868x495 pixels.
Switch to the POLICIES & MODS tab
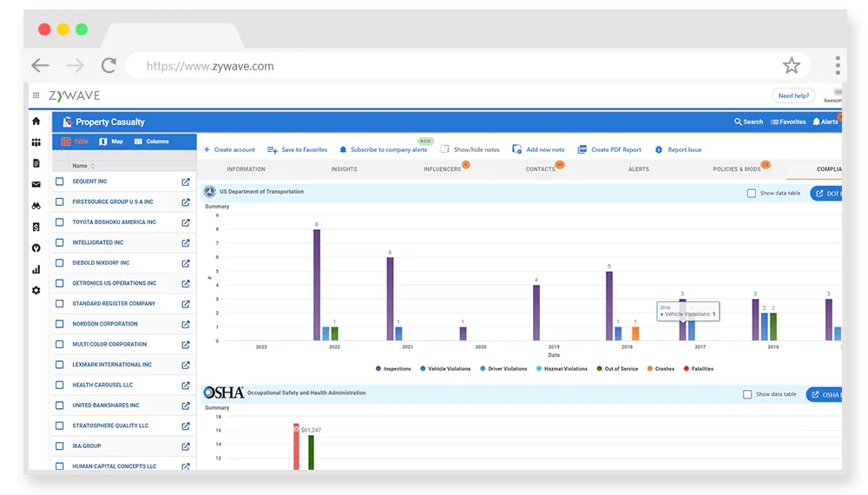737,168
